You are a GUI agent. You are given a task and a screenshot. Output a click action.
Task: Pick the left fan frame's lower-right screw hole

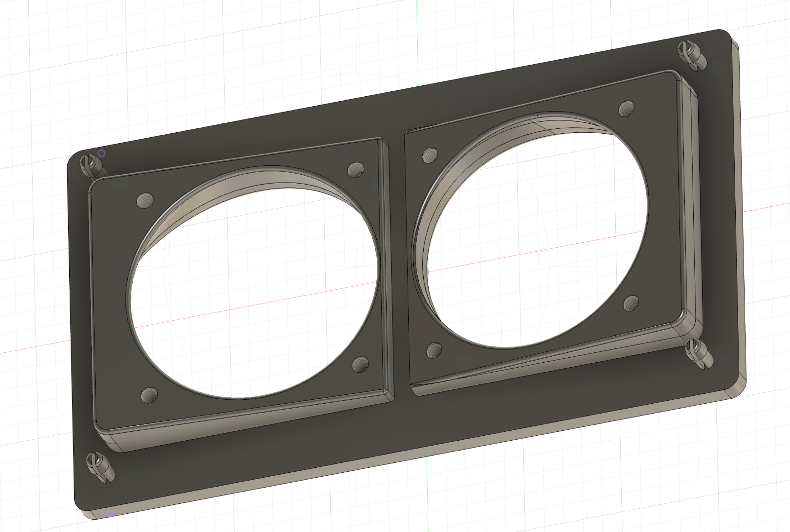pos(361,365)
